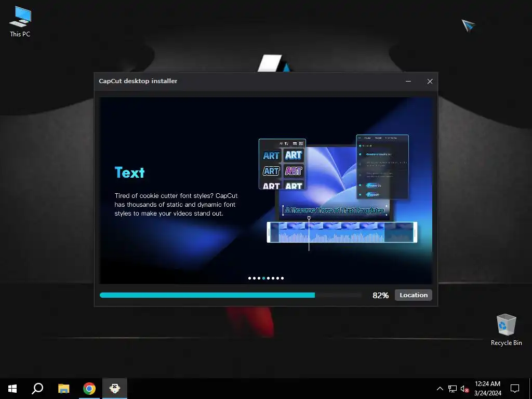Image resolution: width=532 pixels, height=399 pixels.
Task: Open the This PC desktop icon
Action: pos(20,21)
